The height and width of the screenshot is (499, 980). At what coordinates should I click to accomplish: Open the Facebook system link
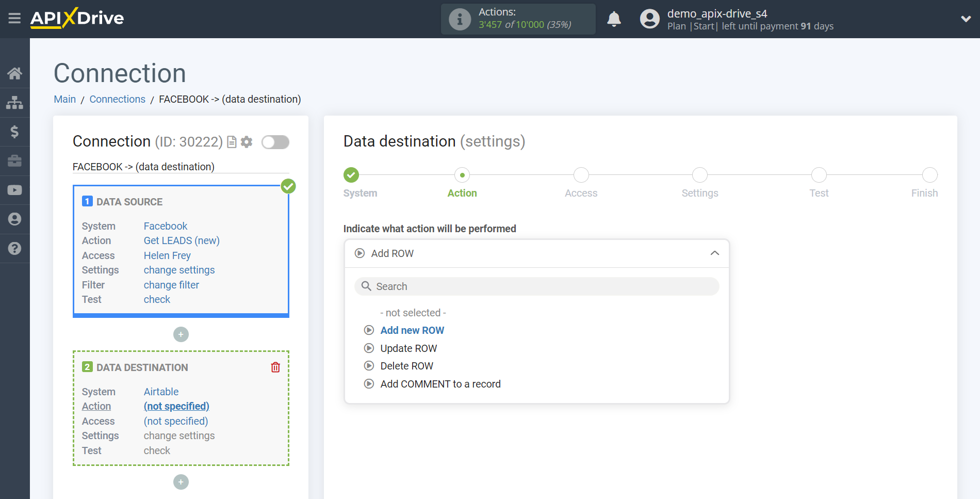pos(166,226)
